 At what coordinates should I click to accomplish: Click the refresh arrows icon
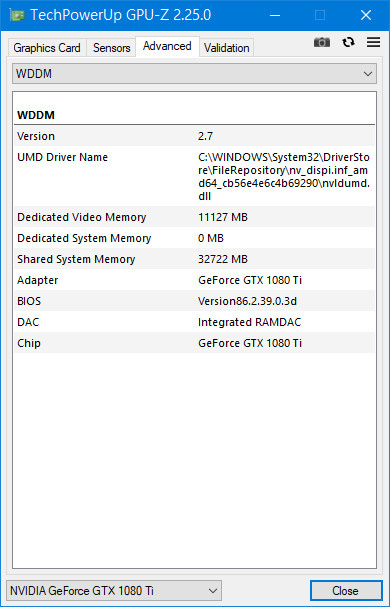click(x=349, y=42)
